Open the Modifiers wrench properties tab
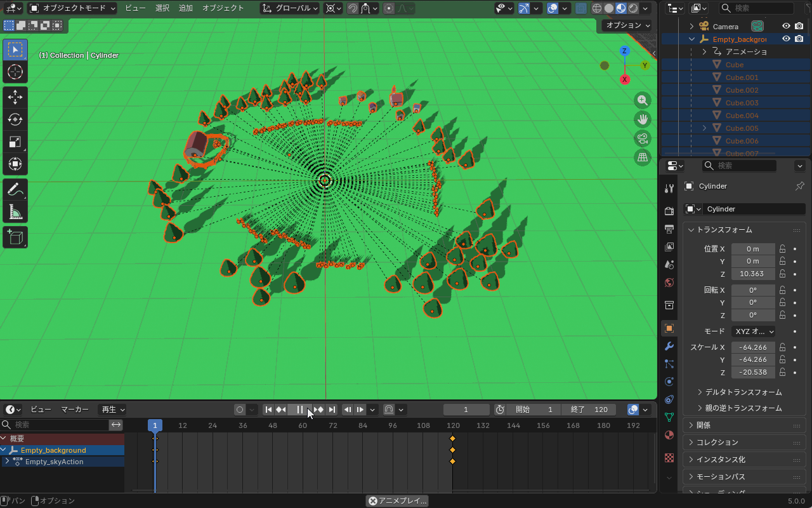Viewport: 812px width, 508px height. (669, 346)
